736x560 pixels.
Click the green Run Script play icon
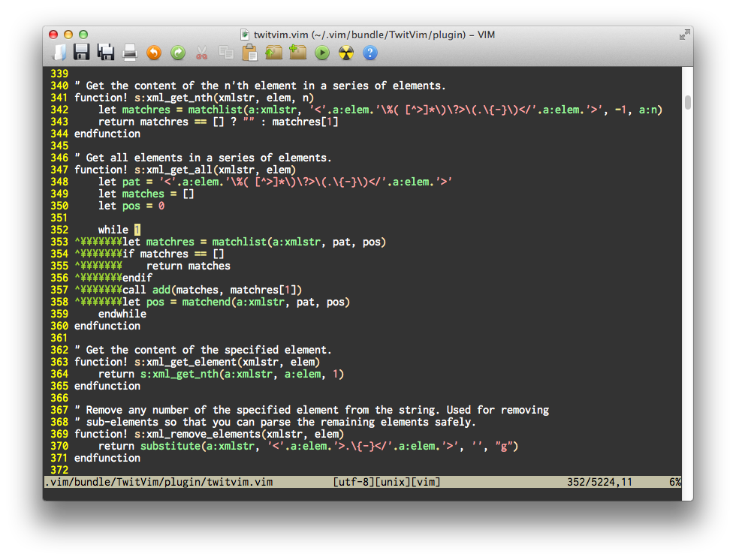pos(322,53)
